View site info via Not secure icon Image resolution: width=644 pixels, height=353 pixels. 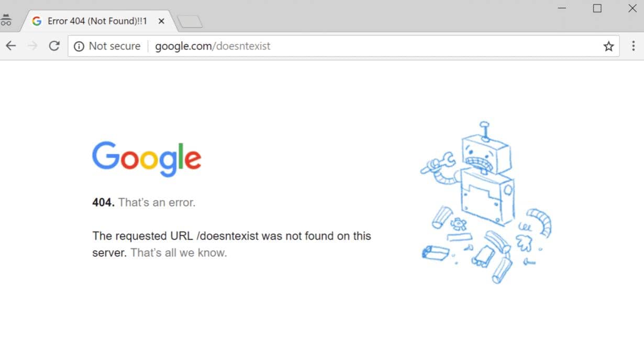click(x=79, y=46)
